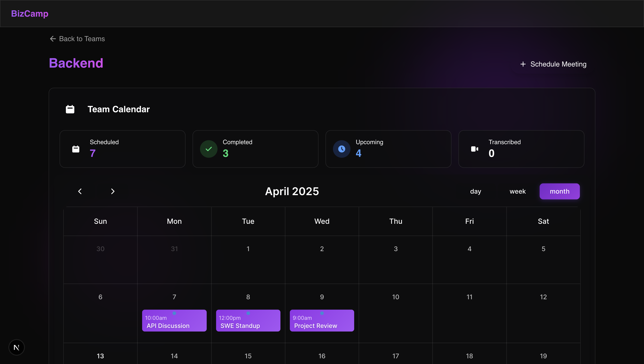Click plus icon next to Schedule Meeting

(523, 64)
